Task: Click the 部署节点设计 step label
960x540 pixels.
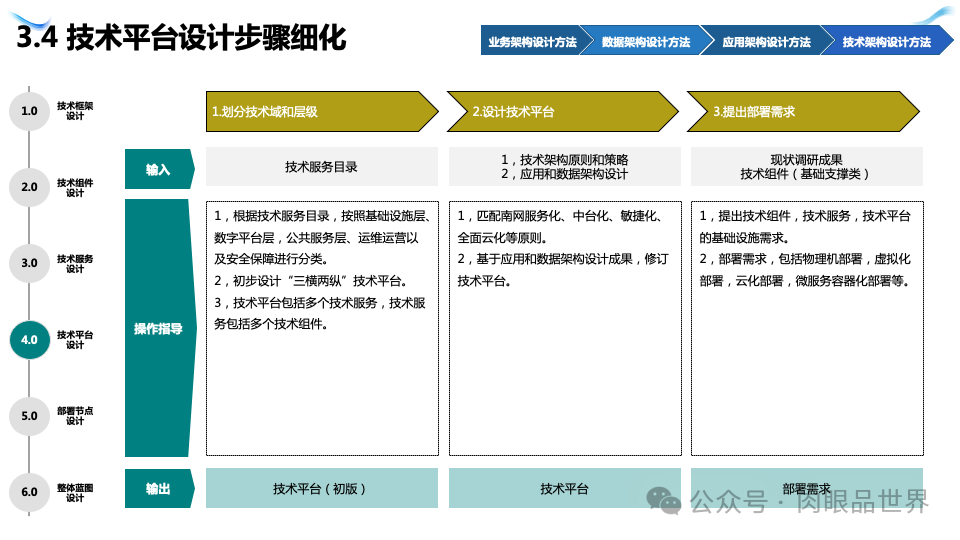Action: pos(75,416)
